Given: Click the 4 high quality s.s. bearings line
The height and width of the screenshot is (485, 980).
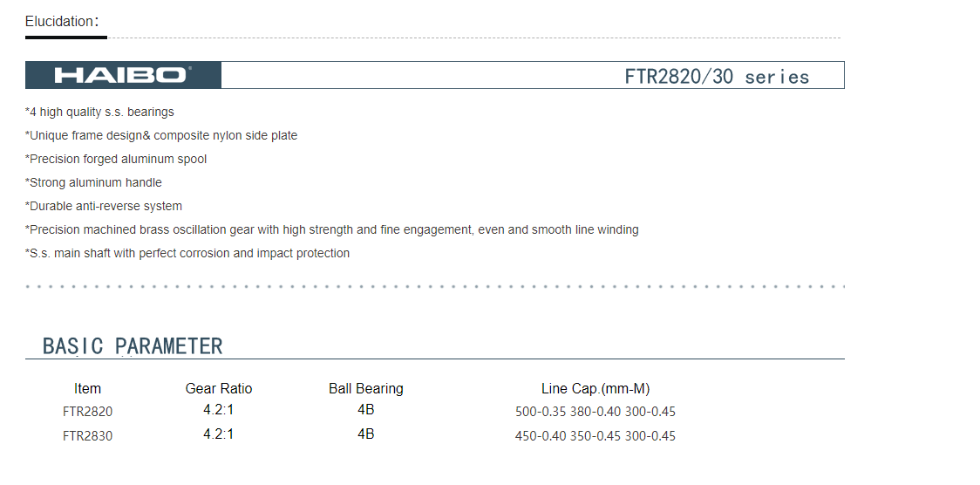Looking at the screenshot, I should 99,112.
